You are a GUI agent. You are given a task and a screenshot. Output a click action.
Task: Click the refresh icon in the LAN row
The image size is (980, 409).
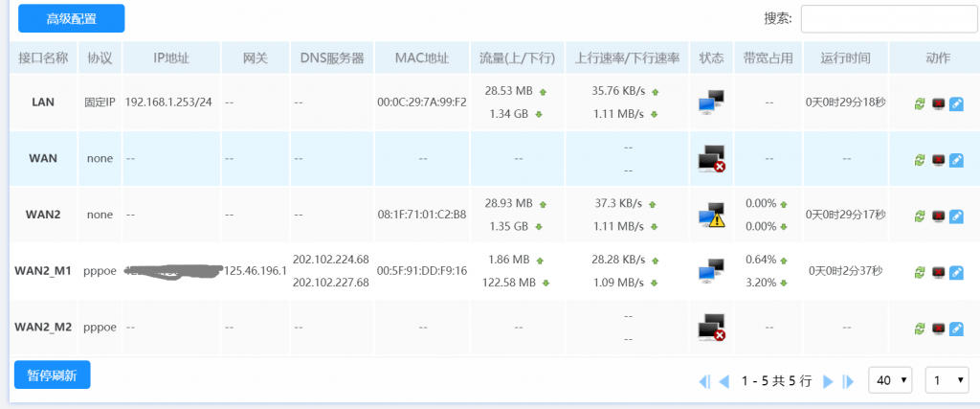coord(921,103)
